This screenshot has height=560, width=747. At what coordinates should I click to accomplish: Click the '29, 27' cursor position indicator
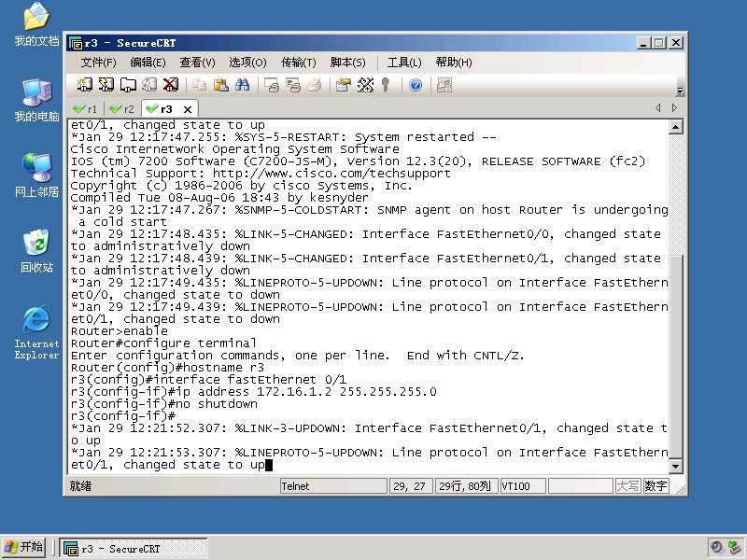[x=411, y=486]
